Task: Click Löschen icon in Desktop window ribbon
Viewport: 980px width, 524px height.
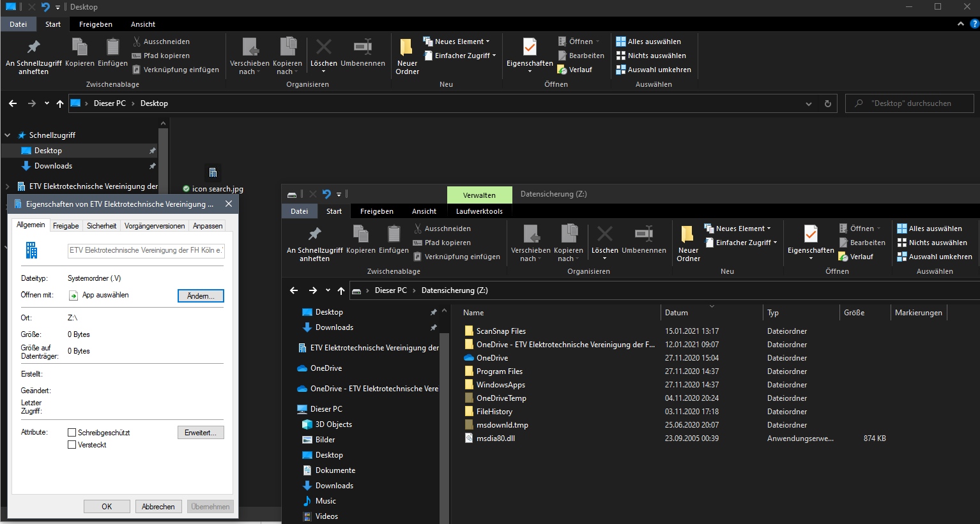Action: pyautogui.click(x=324, y=47)
